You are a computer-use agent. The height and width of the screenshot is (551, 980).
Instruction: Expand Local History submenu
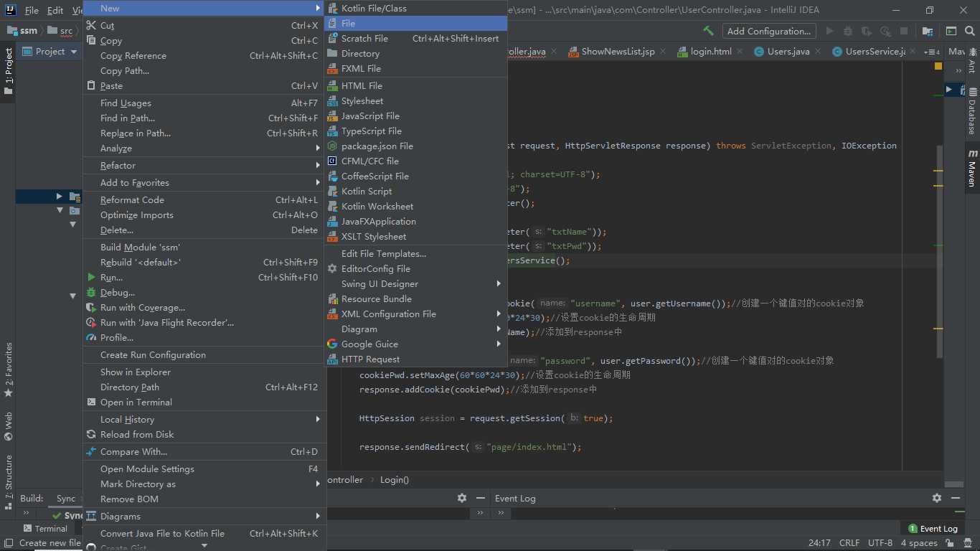(x=204, y=419)
